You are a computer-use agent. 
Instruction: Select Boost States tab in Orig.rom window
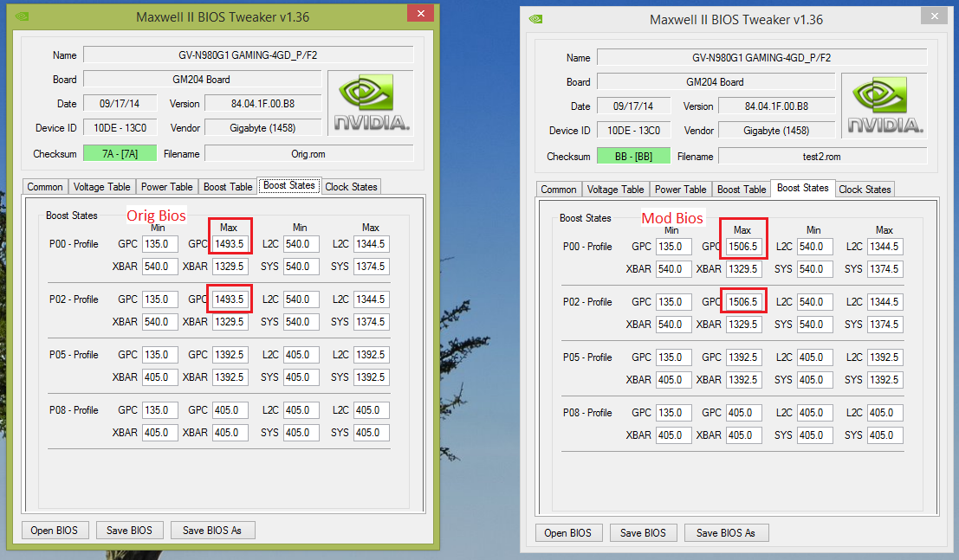[x=288, y=185]
